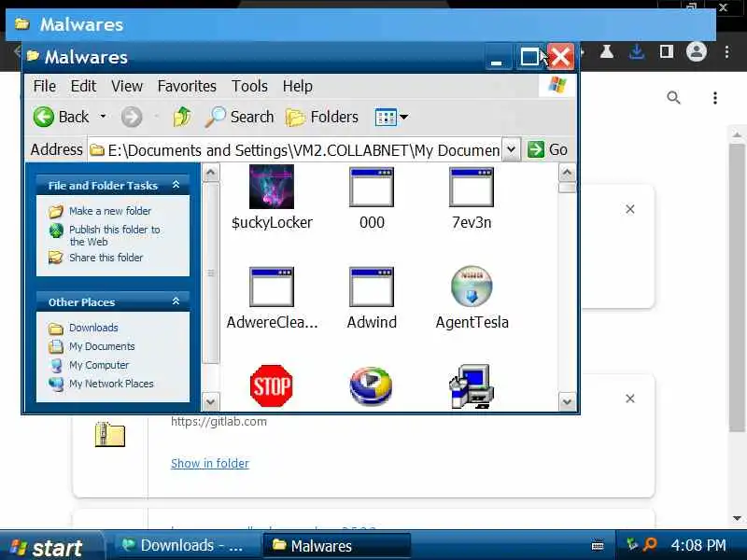This screenshot has height=560, width=747.
Task: Go Up one folder level
Action: pyautogui.click(x=182, y=117)
